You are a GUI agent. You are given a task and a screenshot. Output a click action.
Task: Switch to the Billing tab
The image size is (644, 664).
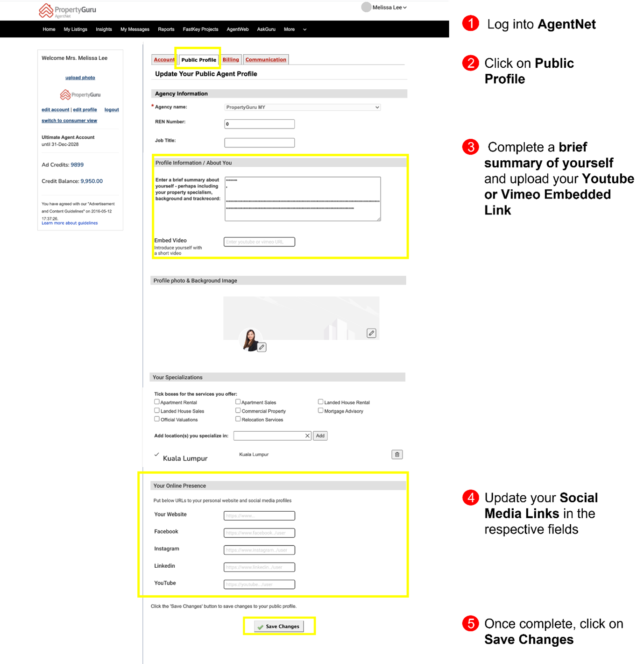(231, 59)
